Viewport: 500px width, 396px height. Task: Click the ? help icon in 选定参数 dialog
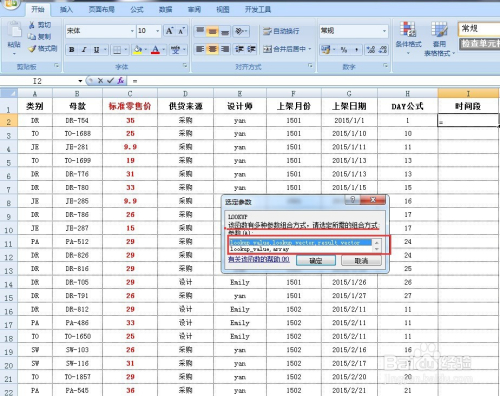pyautogui.click(x=353, y=200)
